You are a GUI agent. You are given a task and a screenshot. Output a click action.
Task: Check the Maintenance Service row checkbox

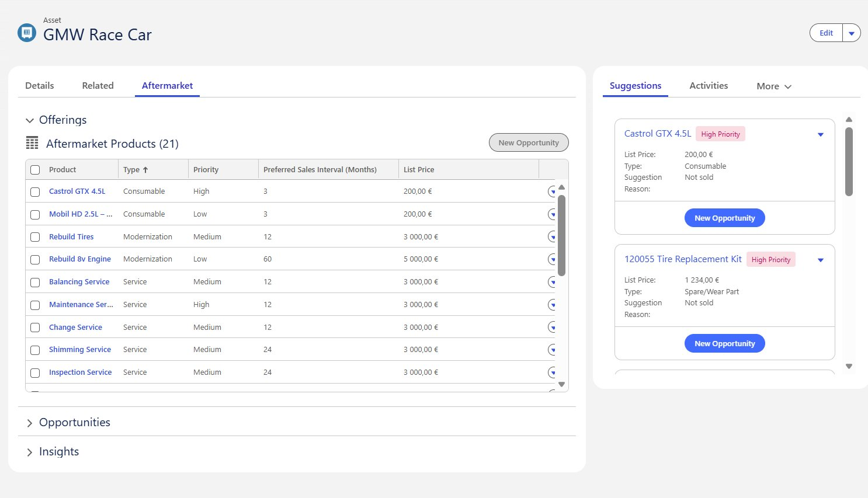point(35,305)
